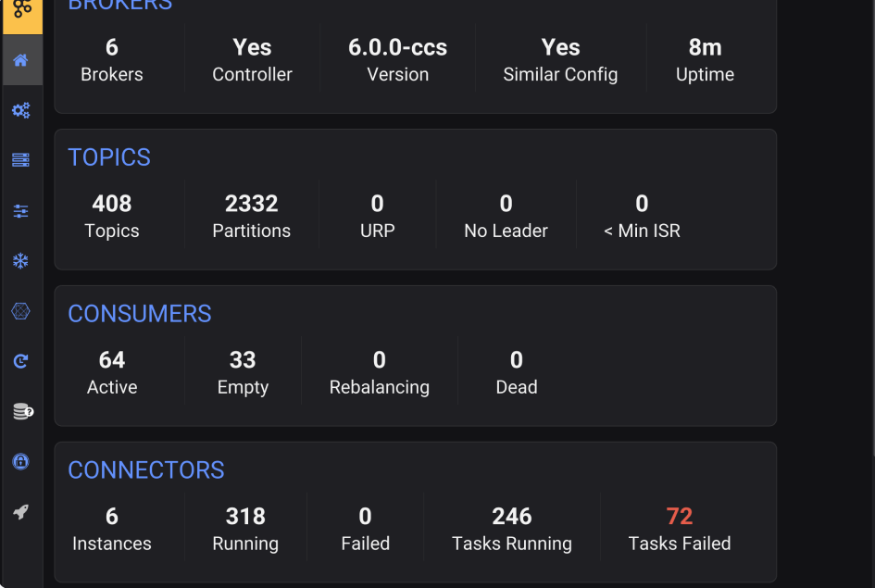This screenshot has width=875, height=588.
Task: Select the 318 Running connectors metric
Action: click(x=245, y=528)
